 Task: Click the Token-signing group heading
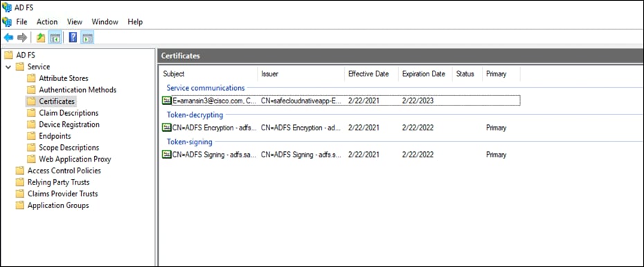tap(189, 142)
